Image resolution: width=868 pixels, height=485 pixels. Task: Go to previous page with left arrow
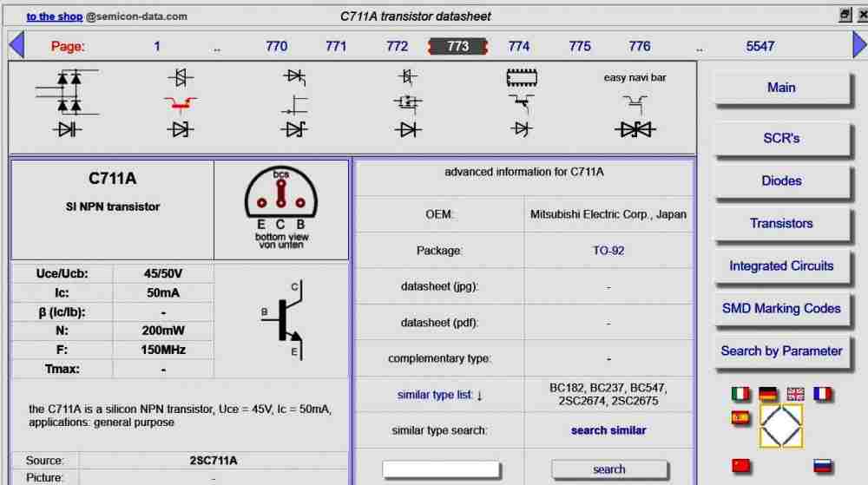coord(16,45)
